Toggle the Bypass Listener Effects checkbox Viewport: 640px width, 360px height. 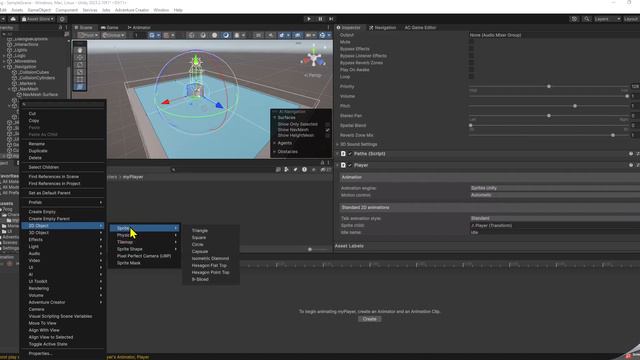(x=471, y=56)
